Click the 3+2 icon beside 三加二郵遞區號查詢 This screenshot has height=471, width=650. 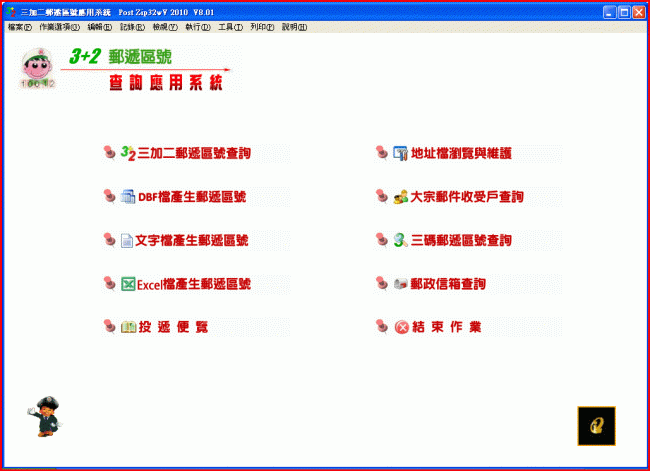tap(127, 153)
